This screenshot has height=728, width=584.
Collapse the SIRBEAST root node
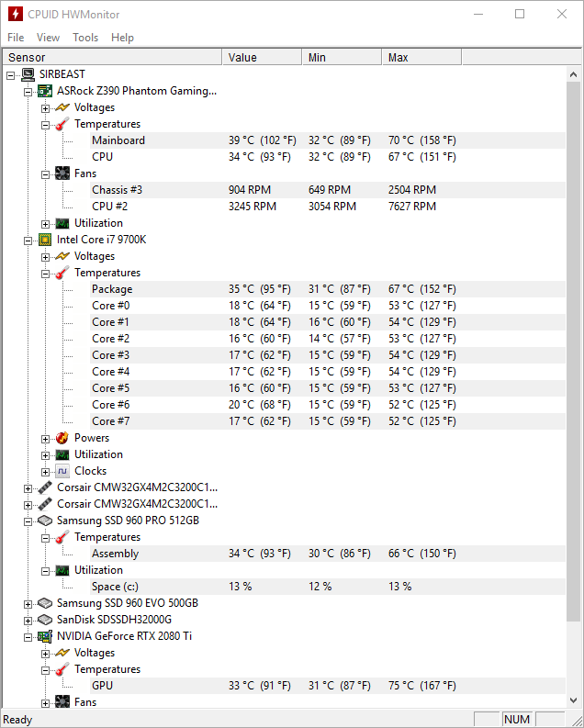[x=11, y=75]
